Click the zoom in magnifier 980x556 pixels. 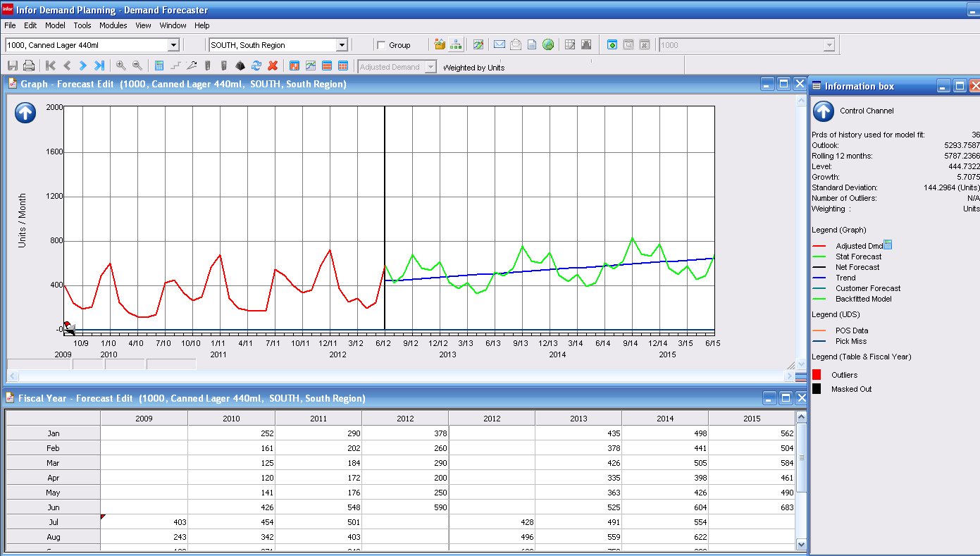coord(120,66)
